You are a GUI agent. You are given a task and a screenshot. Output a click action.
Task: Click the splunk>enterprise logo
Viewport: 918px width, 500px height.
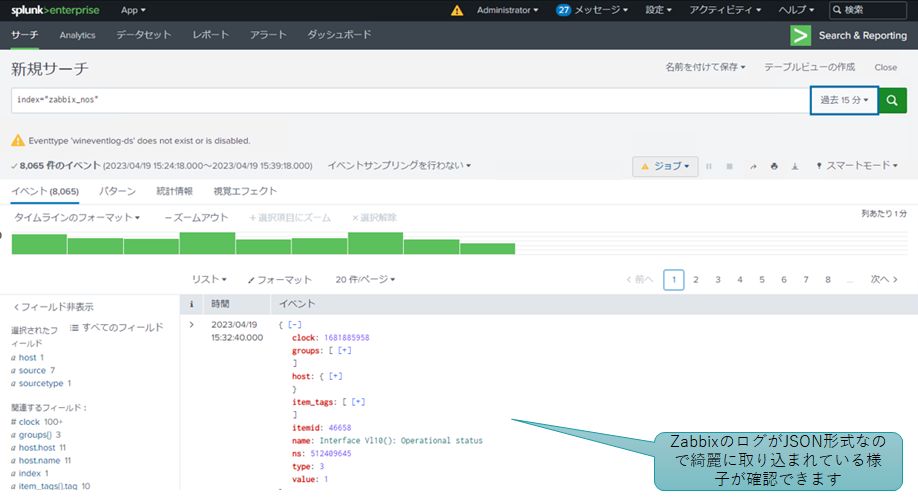(x=55, y=10)
